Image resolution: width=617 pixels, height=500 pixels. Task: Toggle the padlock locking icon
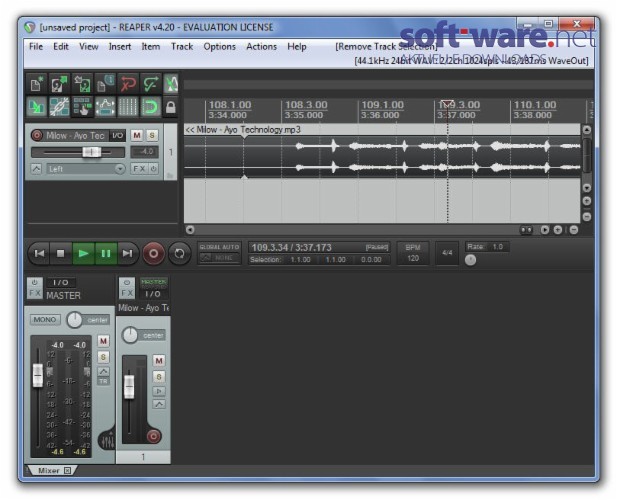pos(171,107)
